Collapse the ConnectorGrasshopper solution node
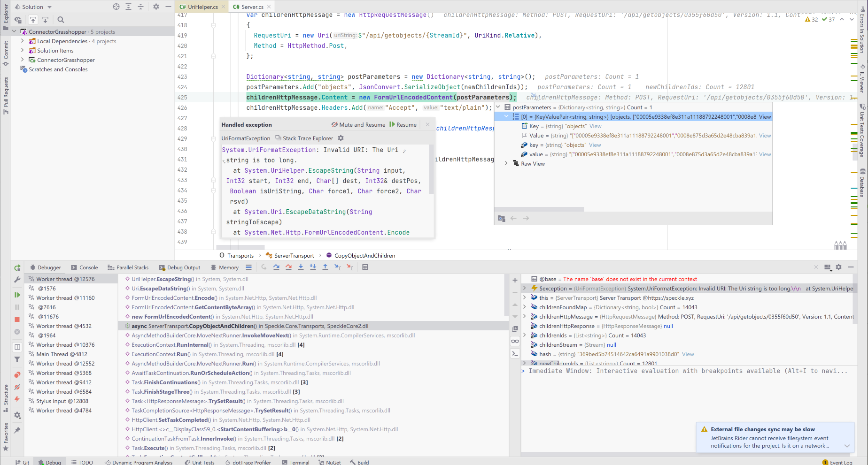The image size is (868, 465). 14,31
